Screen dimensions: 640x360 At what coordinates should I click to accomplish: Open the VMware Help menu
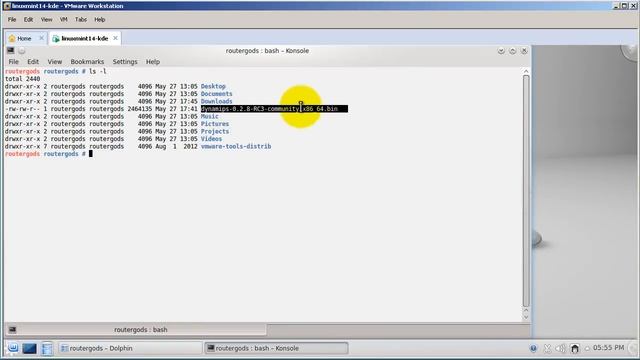pyautogui.click(x=100, y=20)
